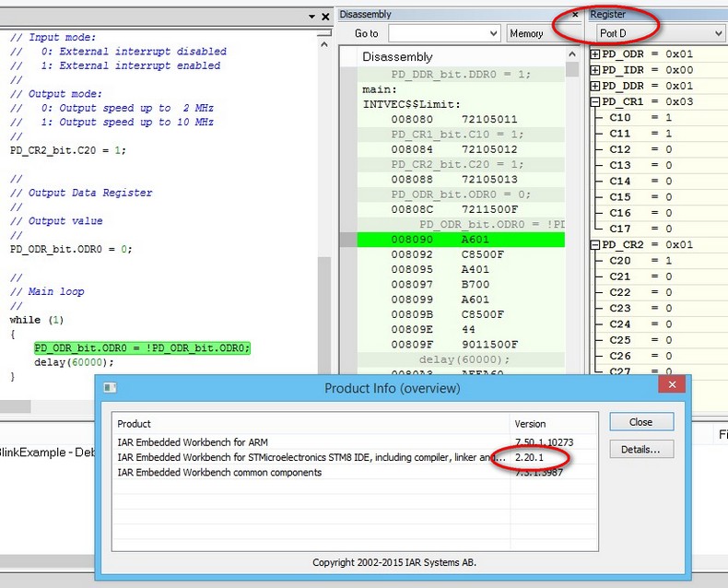Screen dimensions: 728x588
Task: Expand the PD_DDR register node
Action: [x=595, y=86]
